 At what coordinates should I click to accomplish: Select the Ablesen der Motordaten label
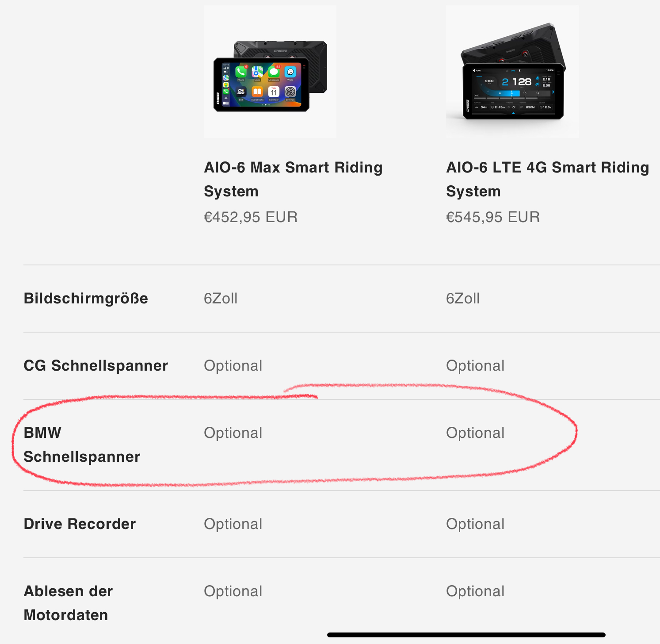pos(68,603)
